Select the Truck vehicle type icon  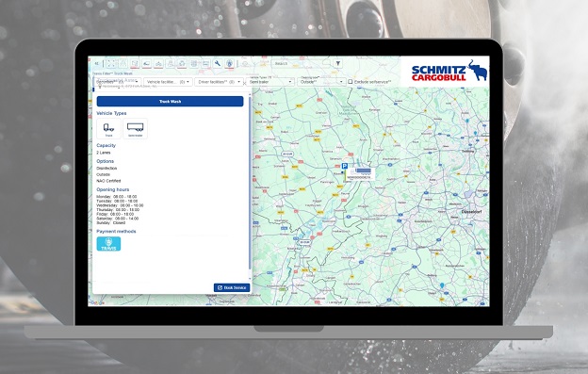pos(108,128)
